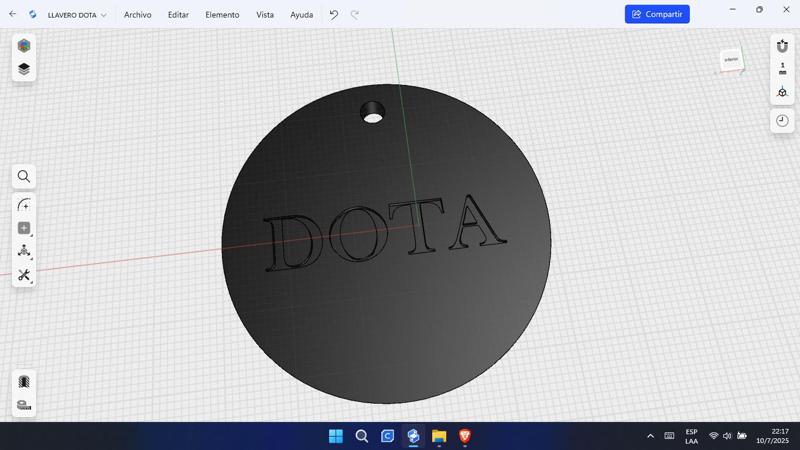
Task: Click the Inferior orientation cube face
Action: point(731,60)
